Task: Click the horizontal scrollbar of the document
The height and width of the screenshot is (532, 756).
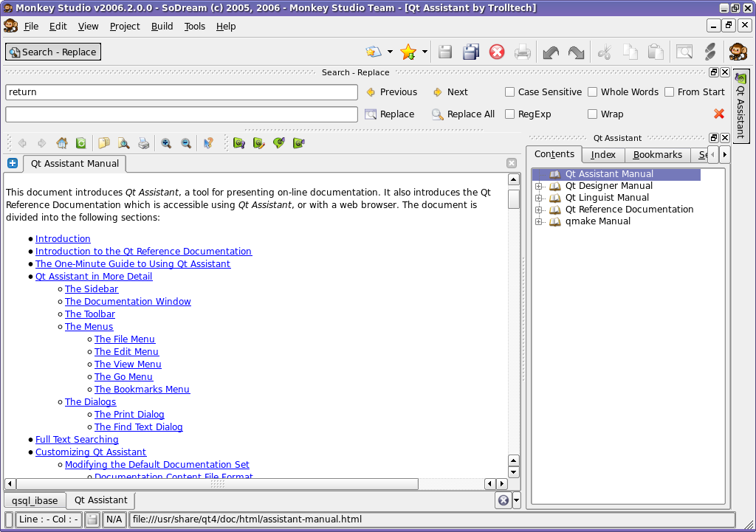Action: click(x=217, y=484)
